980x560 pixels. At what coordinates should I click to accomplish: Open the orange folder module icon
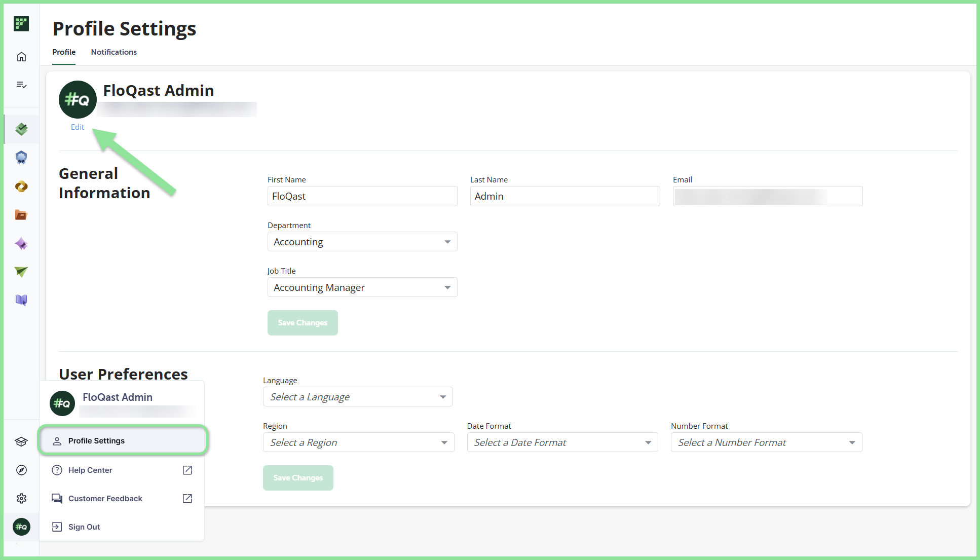pos(21,215)
